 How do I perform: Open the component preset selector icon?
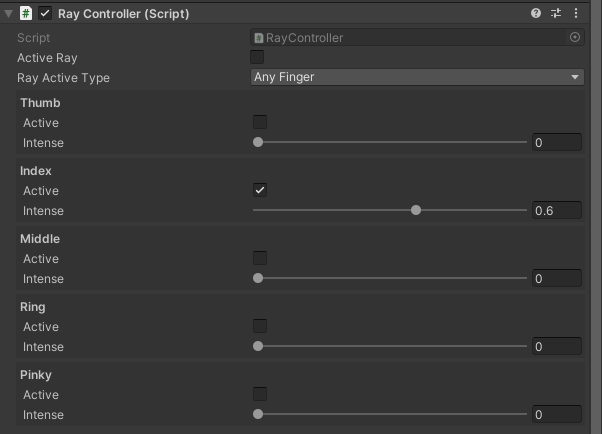point(556,14)
